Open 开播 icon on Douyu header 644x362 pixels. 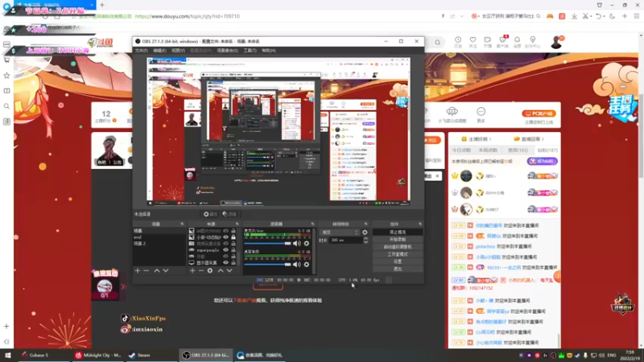point(488,42)
